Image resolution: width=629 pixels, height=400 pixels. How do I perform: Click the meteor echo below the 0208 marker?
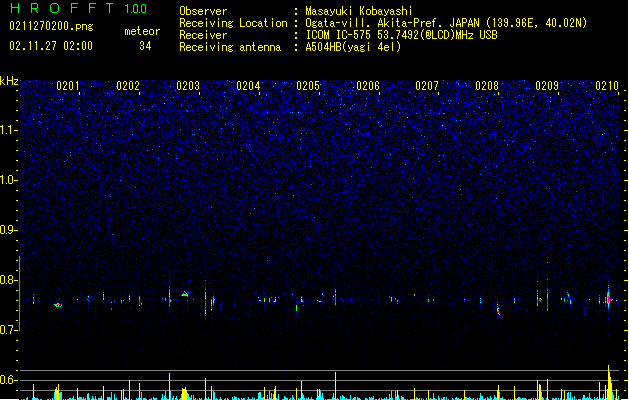tap(498, 309)
